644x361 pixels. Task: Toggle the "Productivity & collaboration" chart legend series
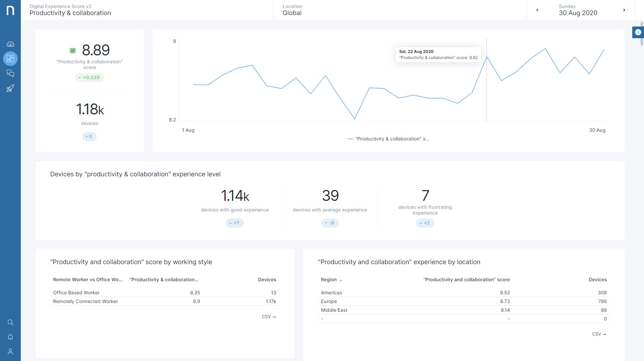pos(388,139)
